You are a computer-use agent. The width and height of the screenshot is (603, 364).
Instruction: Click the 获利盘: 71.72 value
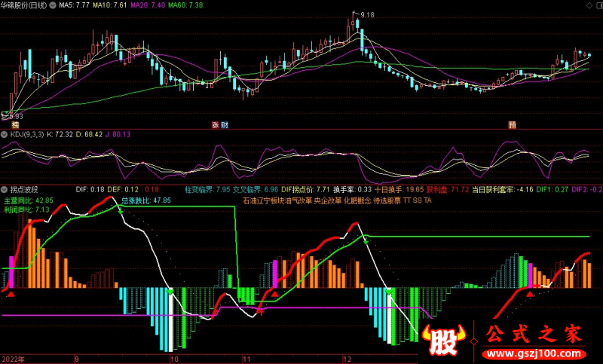click(448, 189)
